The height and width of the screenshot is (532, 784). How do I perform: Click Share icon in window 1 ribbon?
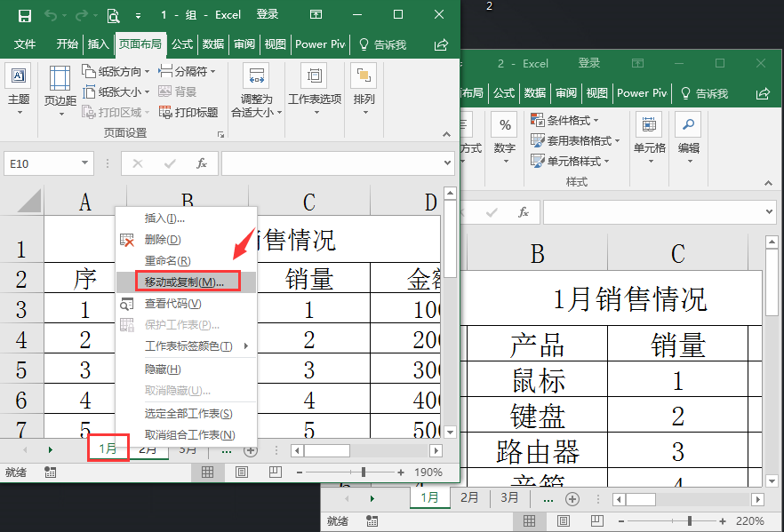tap(441, 45)
